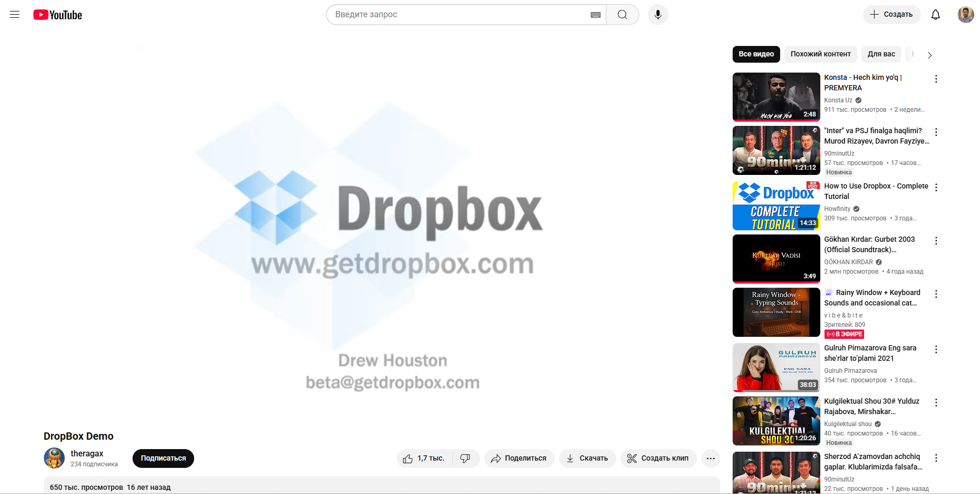Download video with "Скачать" button

click(588, 458)
